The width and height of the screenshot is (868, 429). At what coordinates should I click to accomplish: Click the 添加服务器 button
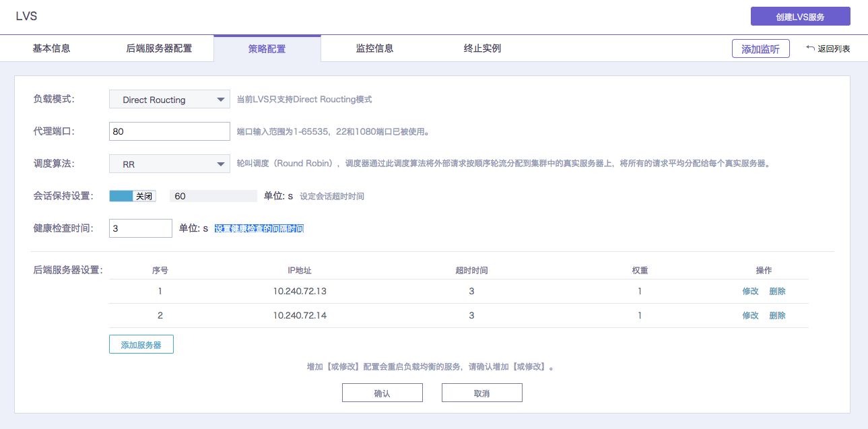point(141,344)
